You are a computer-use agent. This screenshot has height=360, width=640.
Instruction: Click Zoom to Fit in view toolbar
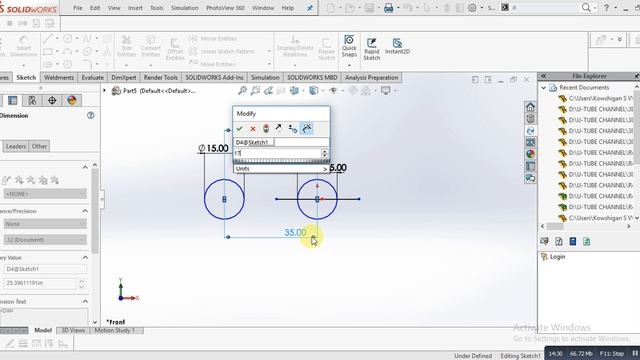click(242, 91)
